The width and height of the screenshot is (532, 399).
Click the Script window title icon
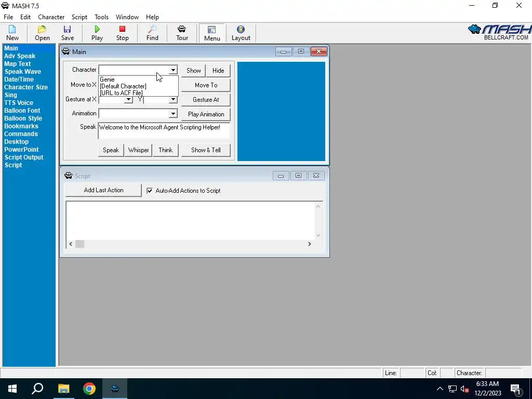click(x=69, y=176)
